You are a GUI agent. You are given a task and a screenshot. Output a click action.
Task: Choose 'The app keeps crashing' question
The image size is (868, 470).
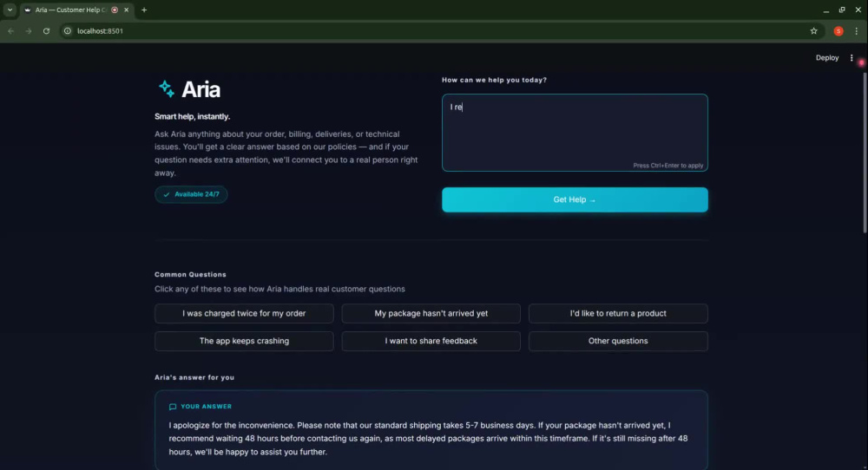(x=244, y=341)
